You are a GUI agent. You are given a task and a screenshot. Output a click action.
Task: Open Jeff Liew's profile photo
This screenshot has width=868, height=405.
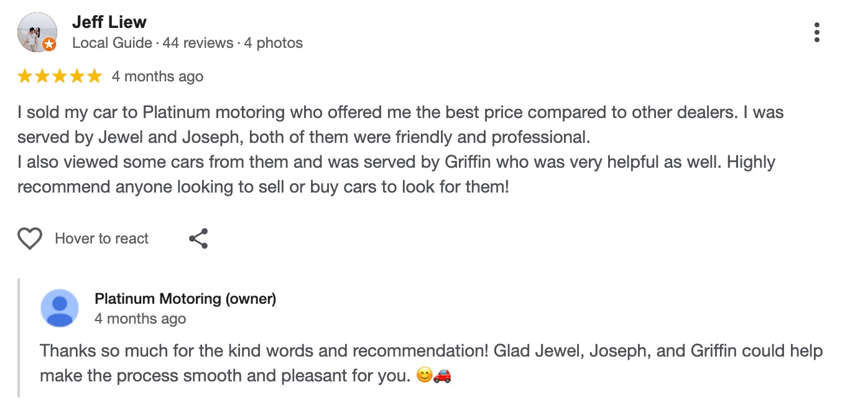click(36, 31)
